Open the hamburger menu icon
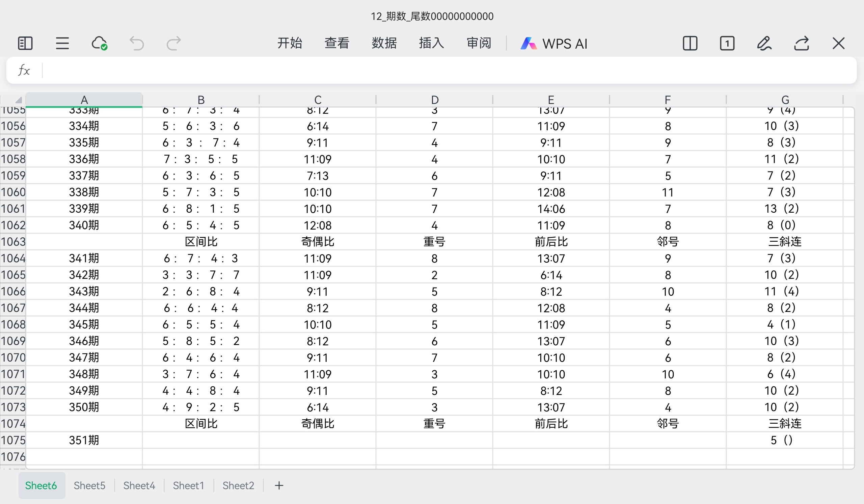The image size is (864, 504). pos(62,44)
